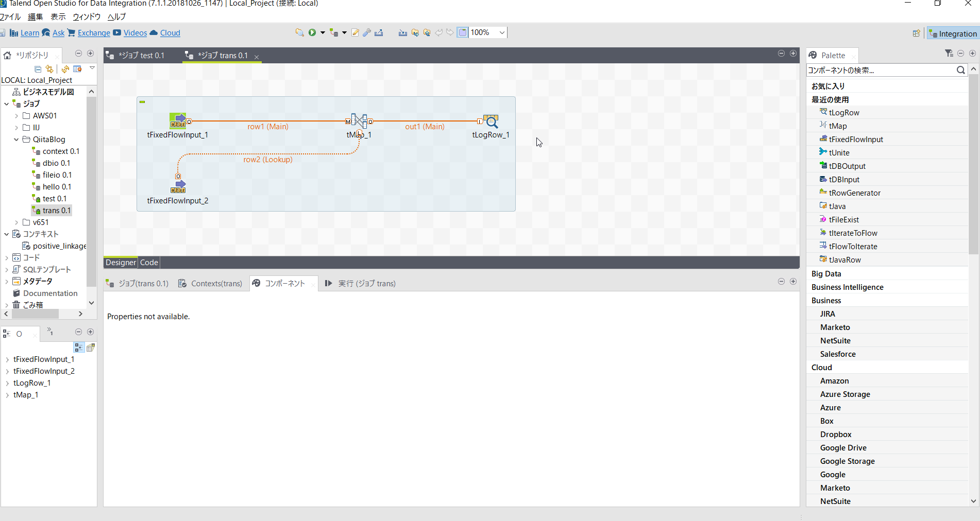Select tRowGenerator in the Palette
Image resolution: width=980 pixels, height=521 pixels.
[x=855, y=192]
